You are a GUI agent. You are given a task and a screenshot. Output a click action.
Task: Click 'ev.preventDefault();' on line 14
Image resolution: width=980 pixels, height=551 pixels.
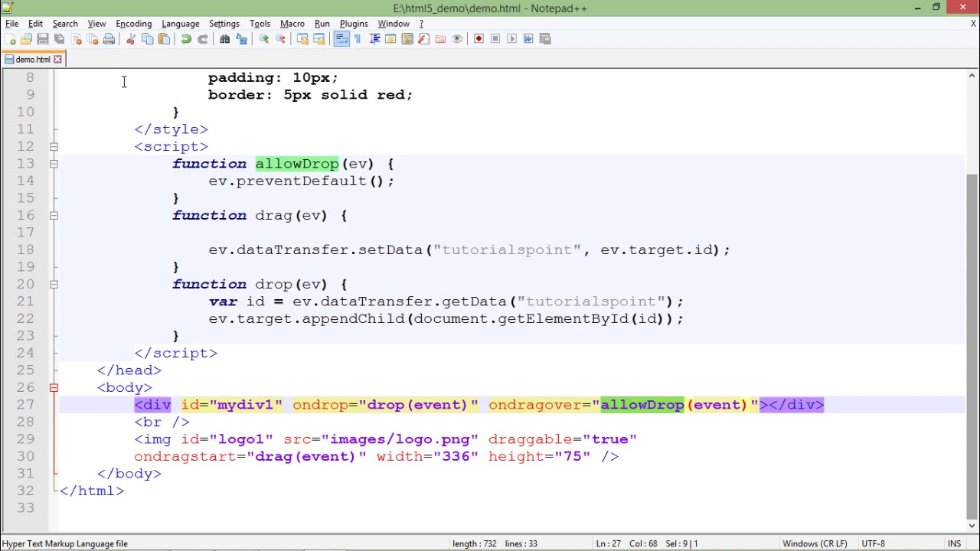click(x=302, y=181)
